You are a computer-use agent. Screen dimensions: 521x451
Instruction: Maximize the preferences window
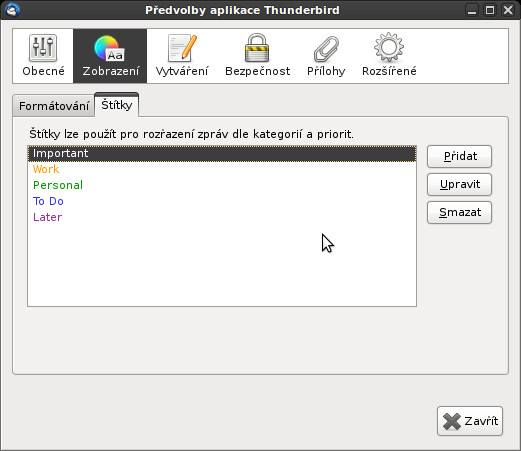pos(490,10)
